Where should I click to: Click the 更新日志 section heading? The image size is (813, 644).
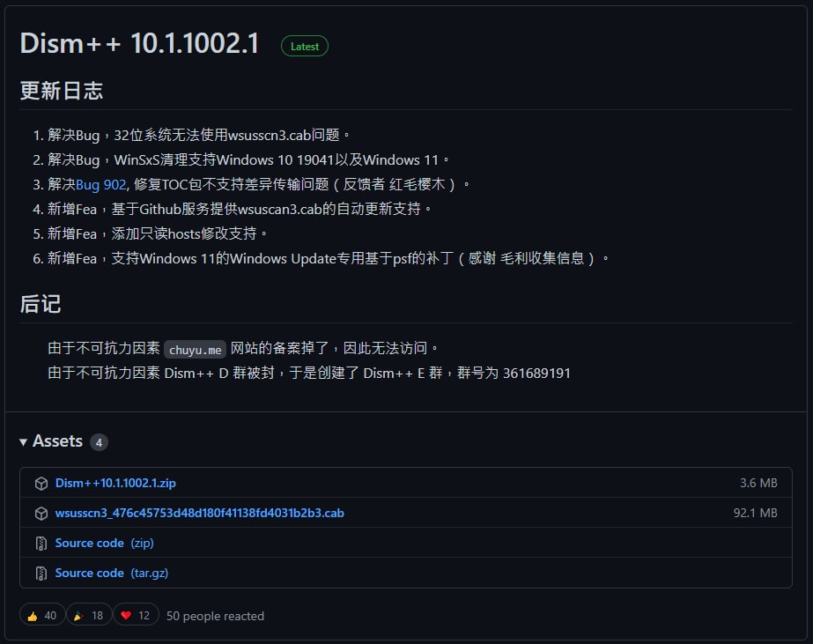pos(62,91)
